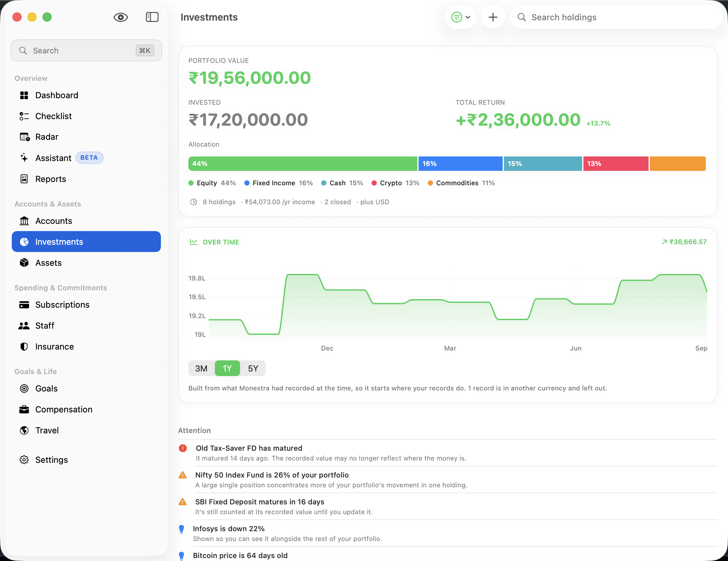Add a new holding with the plus button
Image resolution: width=728 pixels, height=561 pixels.
(493, 17)
